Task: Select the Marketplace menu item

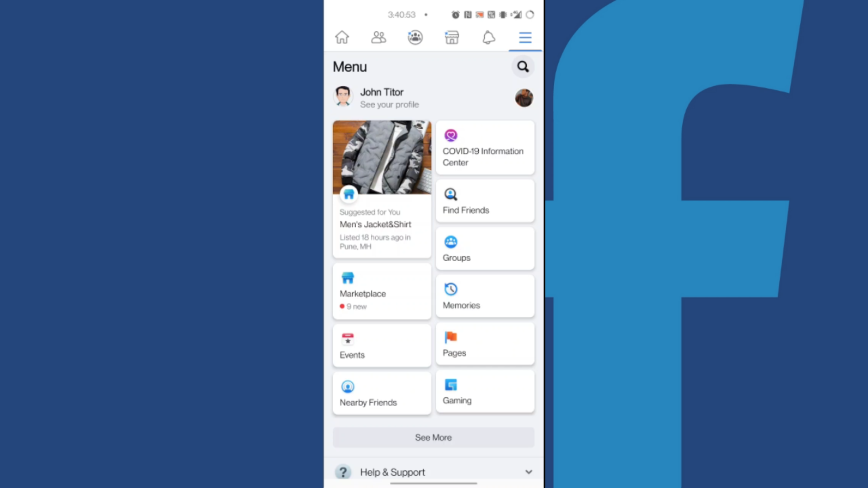Action: click(x=382, y=291)
